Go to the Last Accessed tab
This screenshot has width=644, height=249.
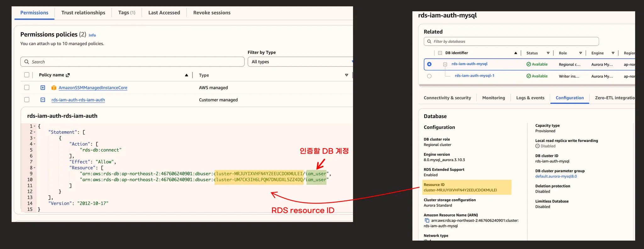(x=164, y=13)
